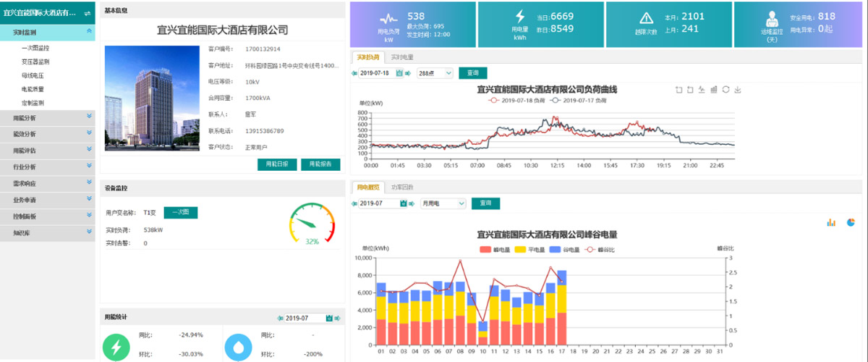Click the load curve refresh/restore icon
This screenshot has height=362, width=868.
point(726,90)
